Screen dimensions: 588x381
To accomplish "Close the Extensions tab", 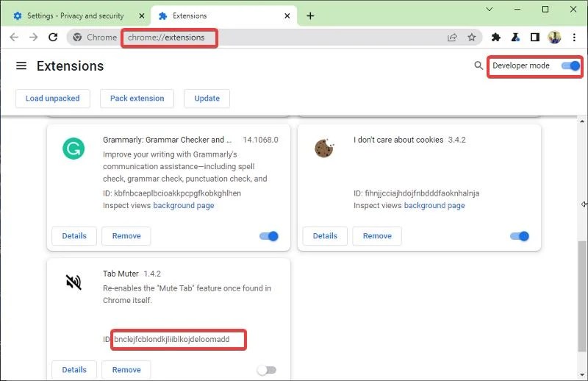I will pyautogui.click(x=287, y=15).
